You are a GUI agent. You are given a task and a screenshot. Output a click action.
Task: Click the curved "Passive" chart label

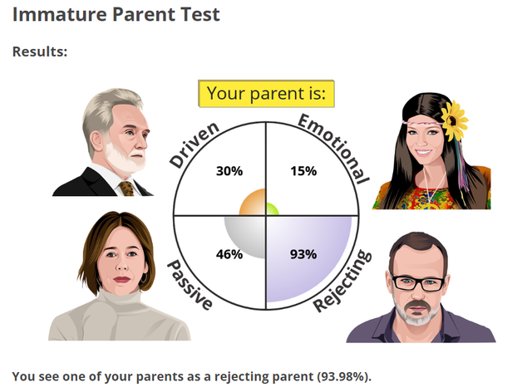click(x=190, y=284)
